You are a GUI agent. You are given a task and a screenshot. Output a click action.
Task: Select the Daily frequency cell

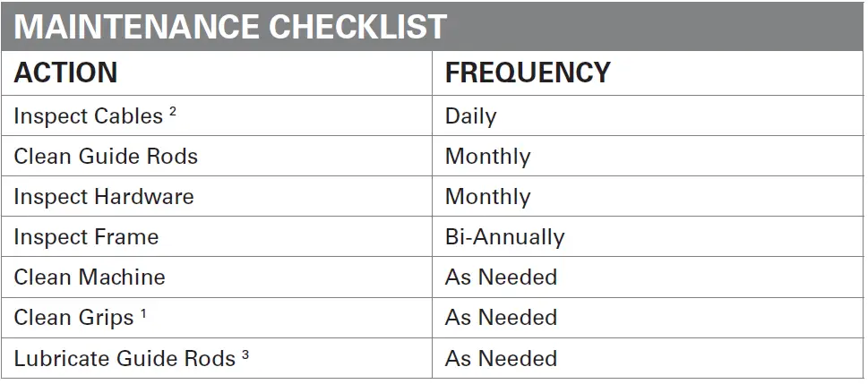coord(470,116)
